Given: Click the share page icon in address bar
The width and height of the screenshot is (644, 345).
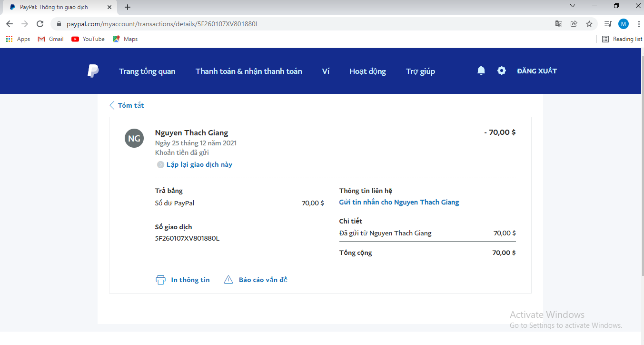Looking at the screenshot, I should tap(574, 24).
